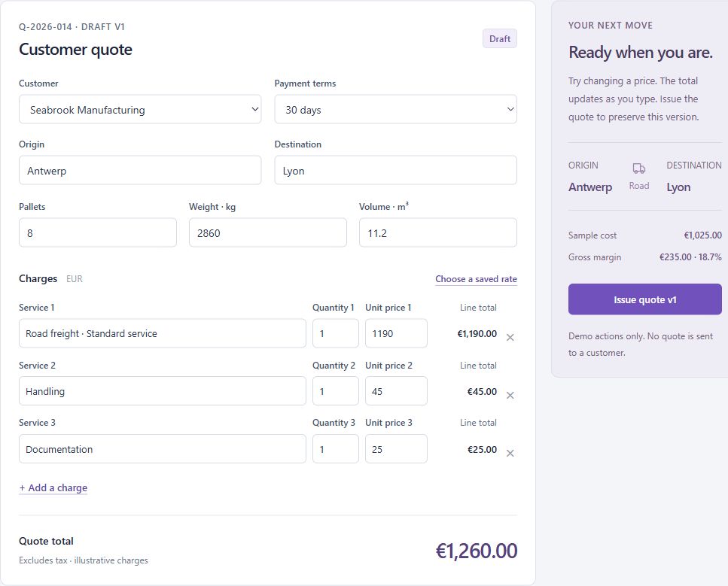Click the Q-2026-014 · DRAFT V1 label
728x586 pixels.
click(x=72, y=27)
